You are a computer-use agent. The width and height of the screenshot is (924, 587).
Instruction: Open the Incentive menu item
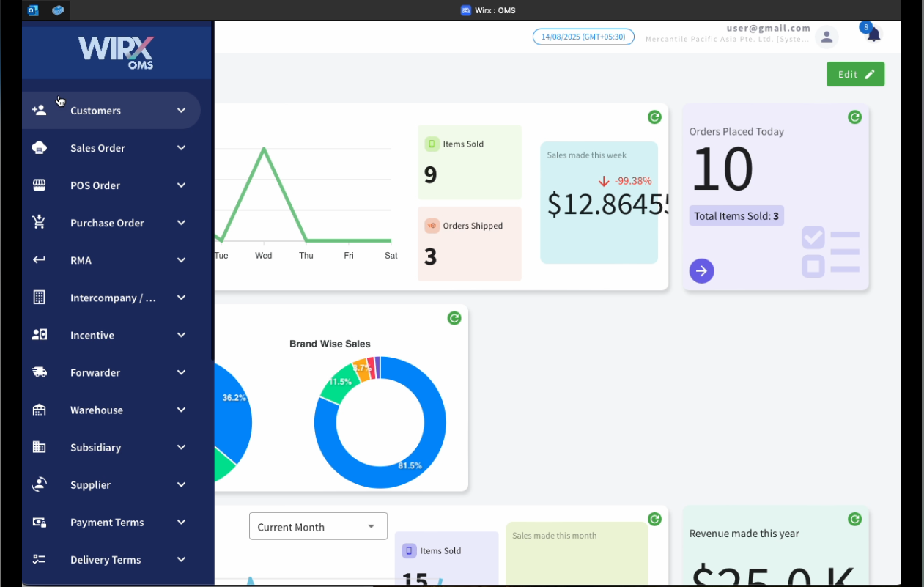92,335
